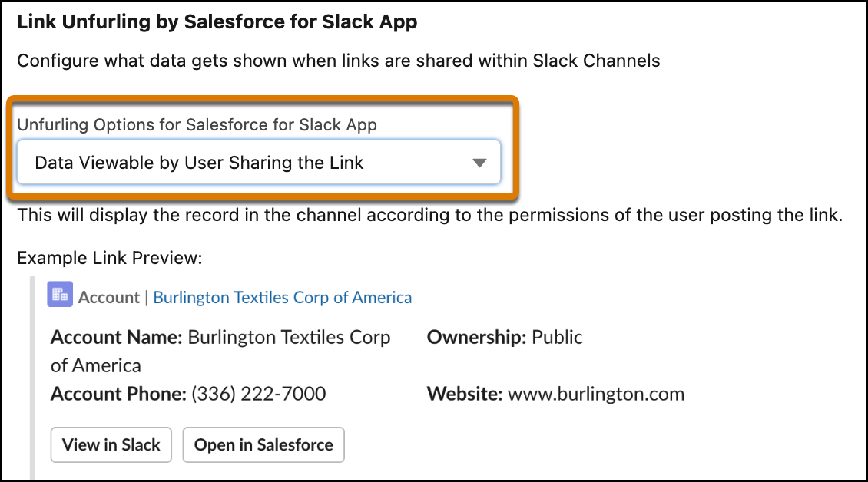The height and width of the screenshot is (482, 868).
Task: Click the Link Unfurling by Salesforce heading
Action: pyautogui.click(x=217, y=21)
